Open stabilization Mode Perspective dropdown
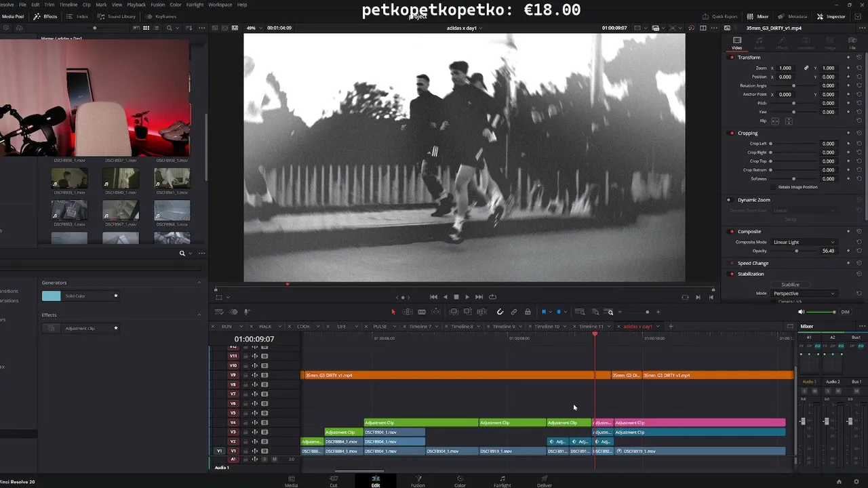Image resolution: width=868 pixels, height=488 pixels. click(x=804, y=293)
